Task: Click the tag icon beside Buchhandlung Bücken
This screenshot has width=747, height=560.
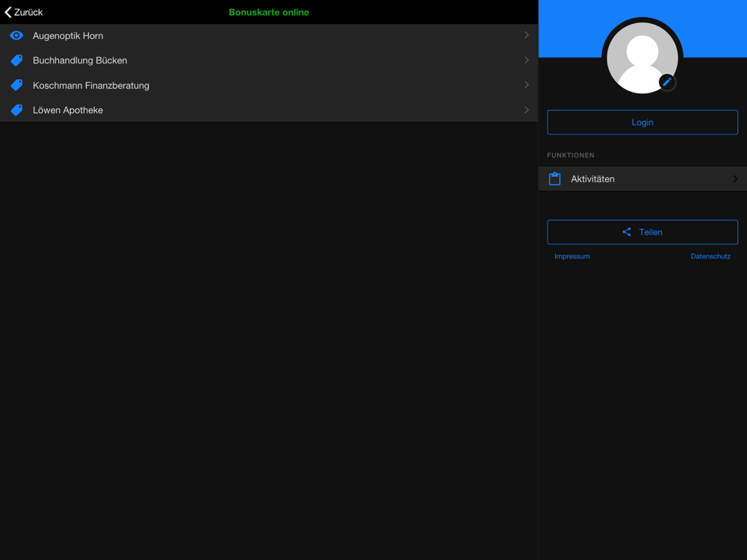Action: (16, 60)
